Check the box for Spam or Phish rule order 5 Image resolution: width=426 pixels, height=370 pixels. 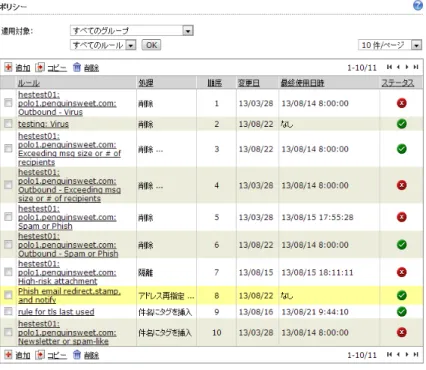tap(8, 217)
